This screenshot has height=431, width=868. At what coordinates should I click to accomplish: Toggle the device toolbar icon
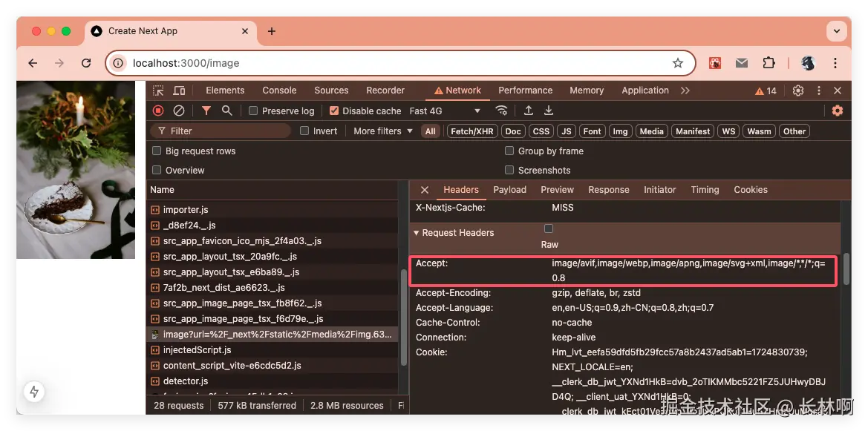coord(179,91)
